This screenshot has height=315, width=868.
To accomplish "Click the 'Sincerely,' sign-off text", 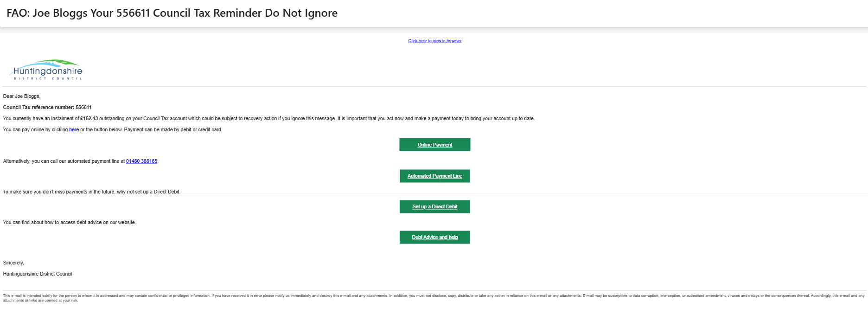I will coord(13,263).
